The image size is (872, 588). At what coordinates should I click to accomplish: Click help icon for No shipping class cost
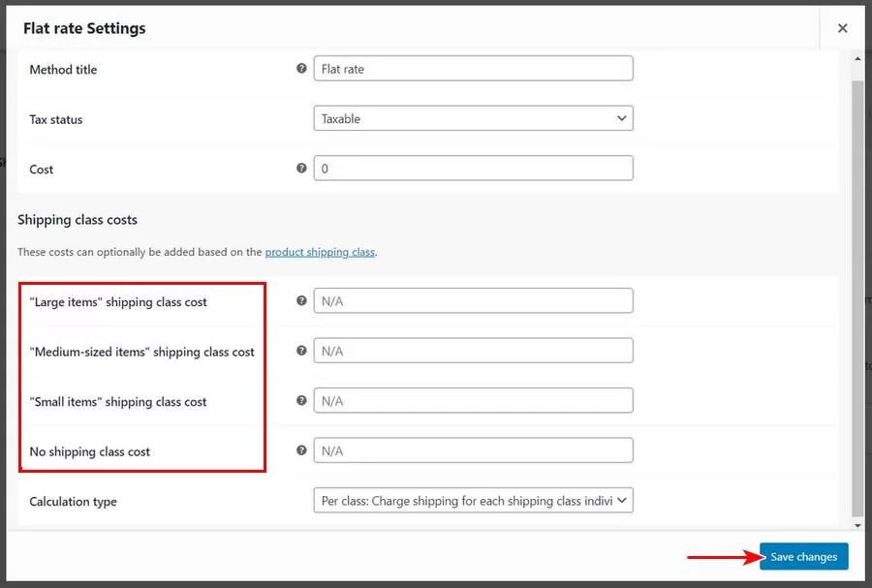[x=301, y=450]
